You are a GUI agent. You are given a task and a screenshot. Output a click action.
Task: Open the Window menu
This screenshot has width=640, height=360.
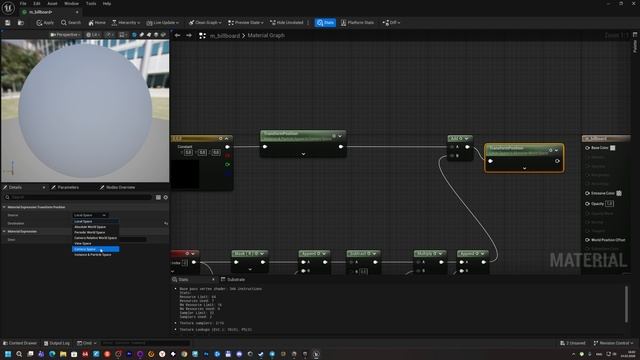point(71,4)
